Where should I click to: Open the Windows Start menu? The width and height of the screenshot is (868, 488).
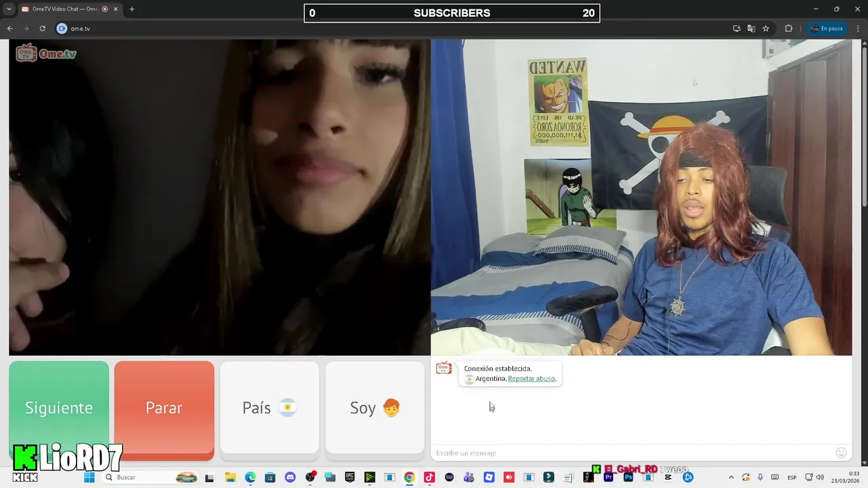click(89, 477)
